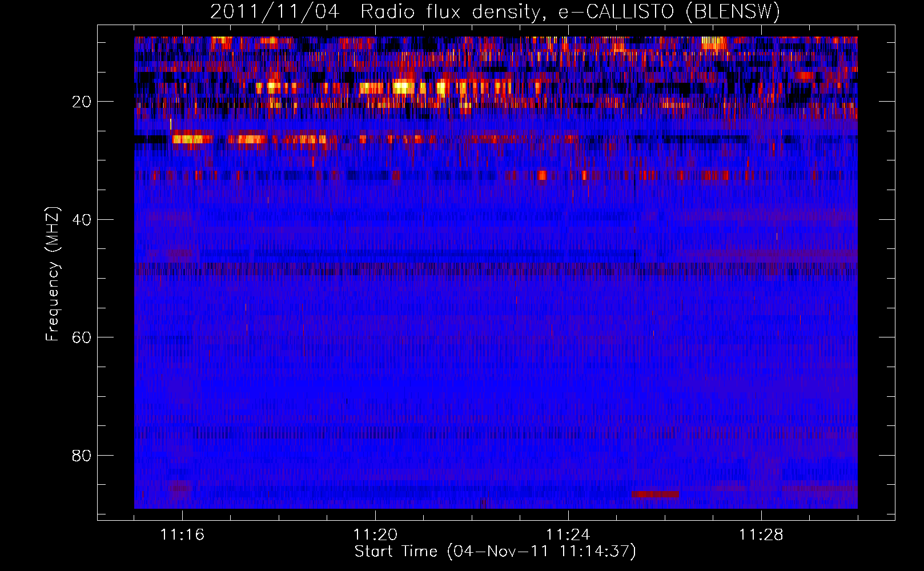The width and height of the screenshot is (924, 571).
Task: Click the 20 frequency tick label
Action: click(82, 102)
